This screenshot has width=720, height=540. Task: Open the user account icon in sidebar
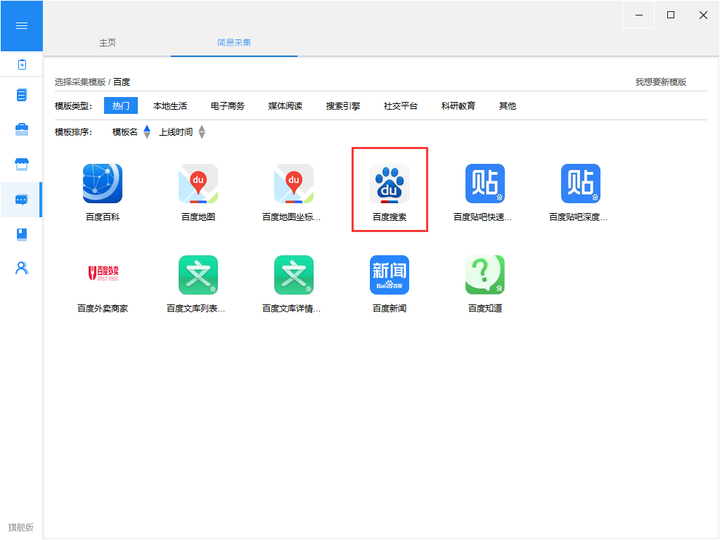[22, 268]
